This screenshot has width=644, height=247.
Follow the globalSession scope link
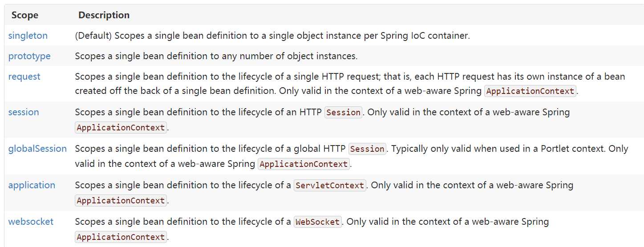pyautogui.click(x=37, y=149)
